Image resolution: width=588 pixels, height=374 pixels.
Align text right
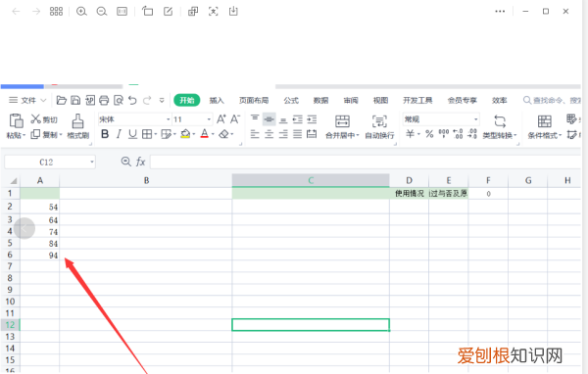pyautogui.click(x=283, y=134)
